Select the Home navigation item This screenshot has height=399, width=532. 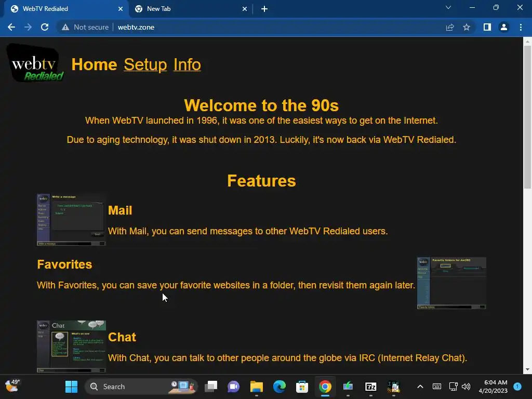point(94,64)
